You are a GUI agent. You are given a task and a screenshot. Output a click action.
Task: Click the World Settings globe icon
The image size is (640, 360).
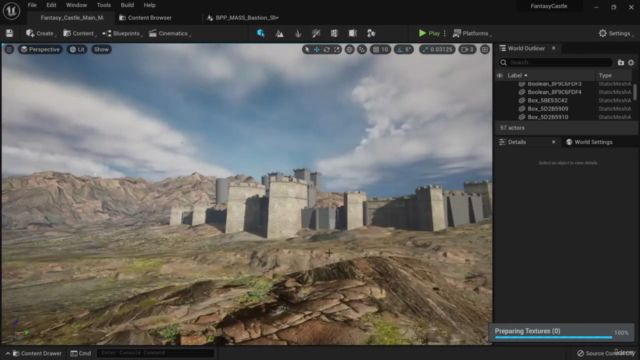(x=569, y=142)
